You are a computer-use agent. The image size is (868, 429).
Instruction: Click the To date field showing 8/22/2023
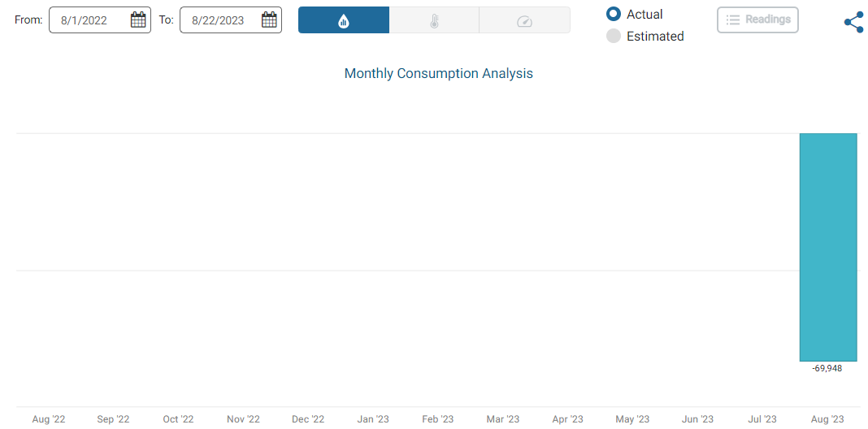(218, 20)
